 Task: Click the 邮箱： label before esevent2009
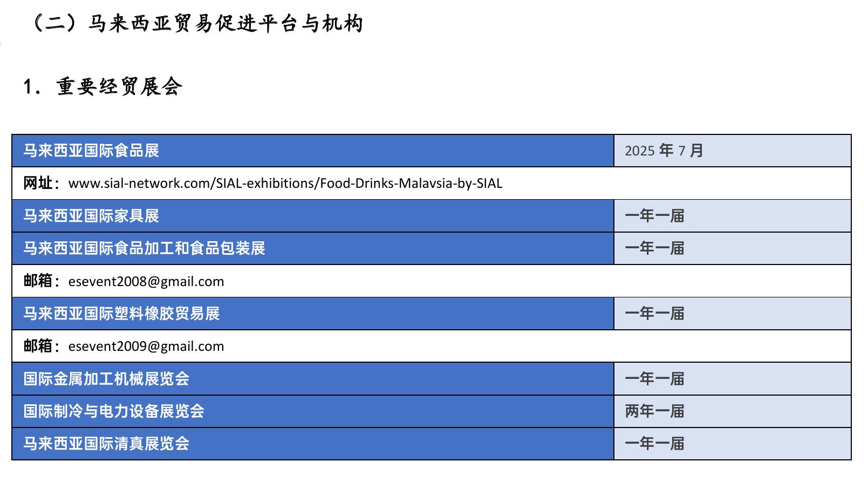[x=42, y=346]
